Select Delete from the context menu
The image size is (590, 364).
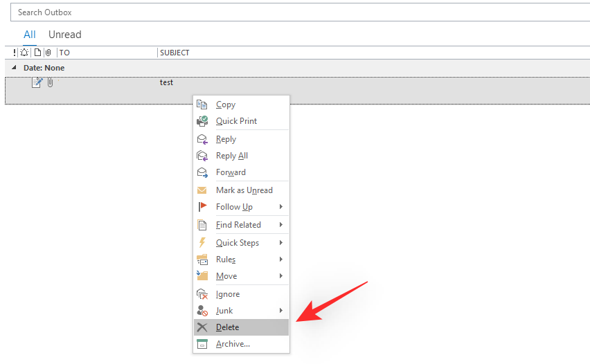pyautogui.click(x=227, y=327)
